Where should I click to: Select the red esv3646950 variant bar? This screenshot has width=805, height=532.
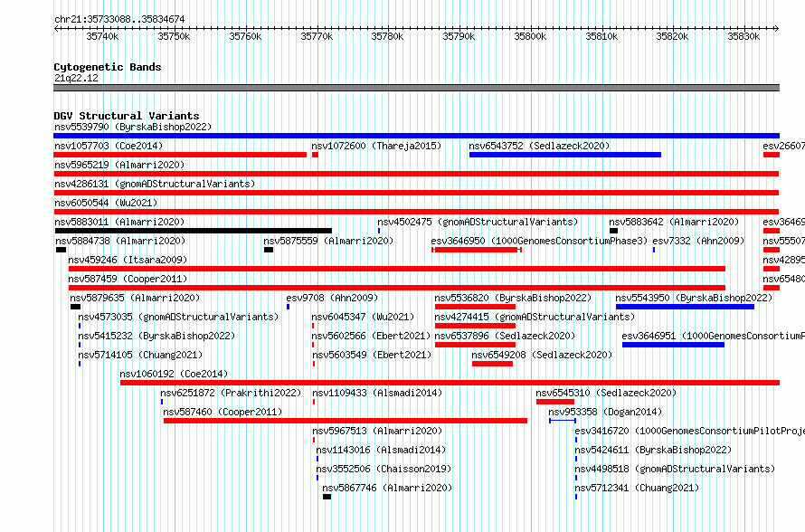(477, 250)
